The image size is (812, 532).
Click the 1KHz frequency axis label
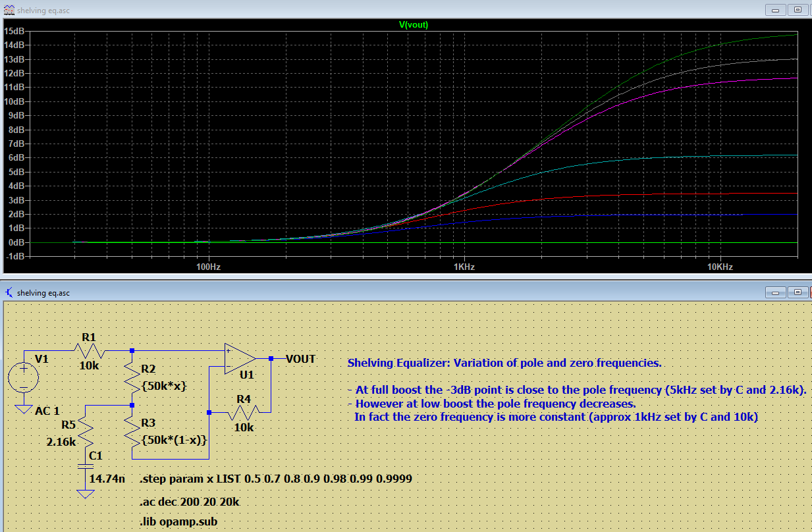(464, 267)
